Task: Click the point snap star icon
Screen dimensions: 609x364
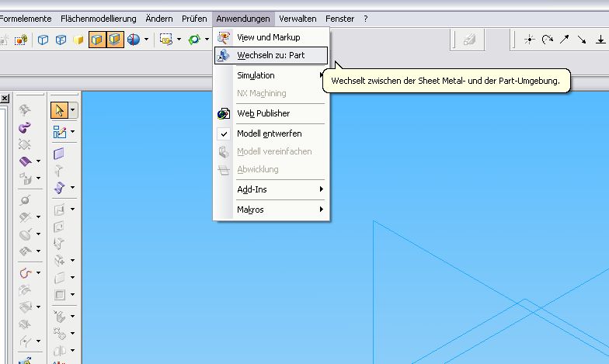Action: coord(530,39)
